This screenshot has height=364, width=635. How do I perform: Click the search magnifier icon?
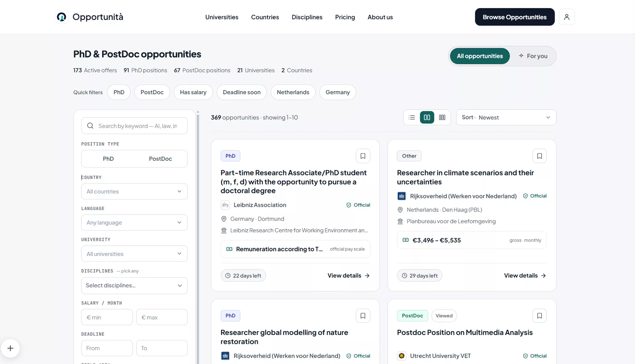90,126
